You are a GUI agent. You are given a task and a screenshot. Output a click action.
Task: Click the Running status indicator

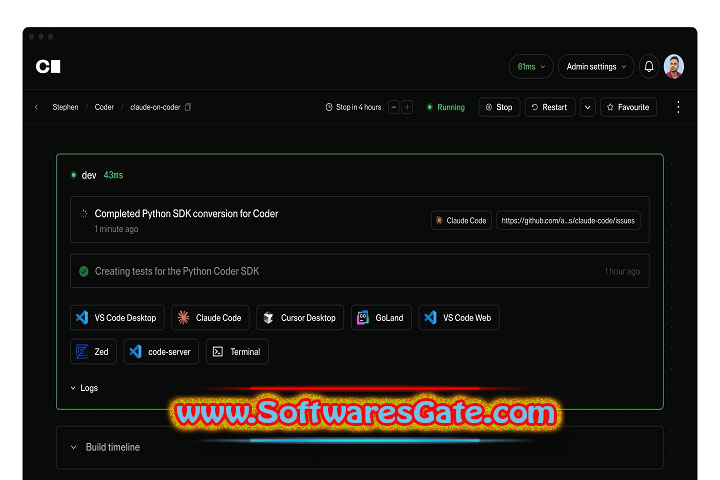(446, 107)
